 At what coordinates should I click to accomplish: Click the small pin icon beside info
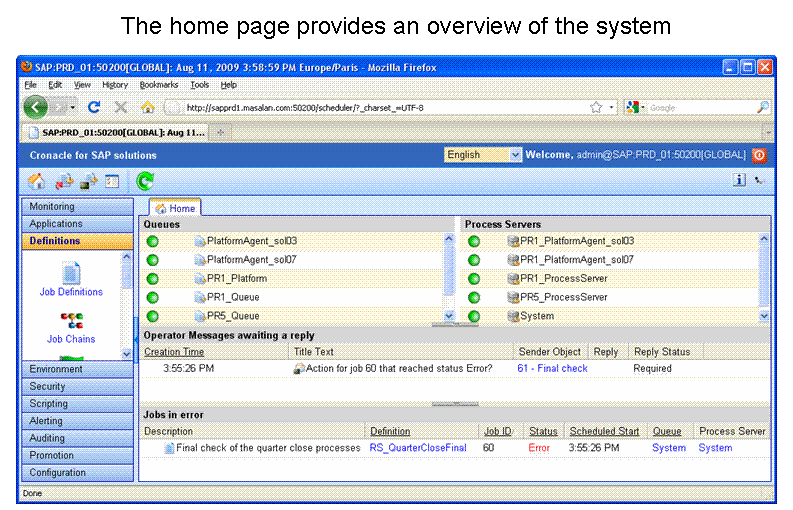759,180
